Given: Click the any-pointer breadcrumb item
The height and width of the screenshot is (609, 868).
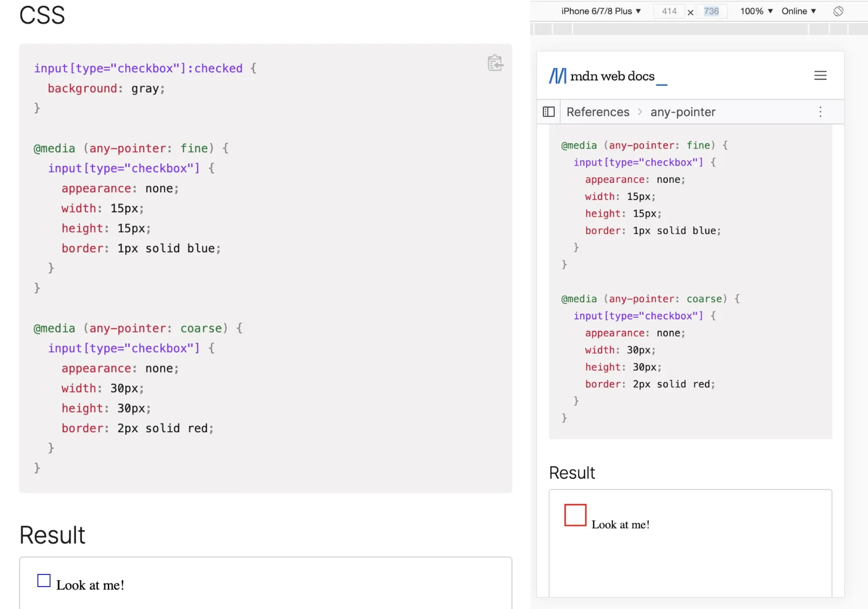Looking at the screenshot, I should tap(683, 112).
